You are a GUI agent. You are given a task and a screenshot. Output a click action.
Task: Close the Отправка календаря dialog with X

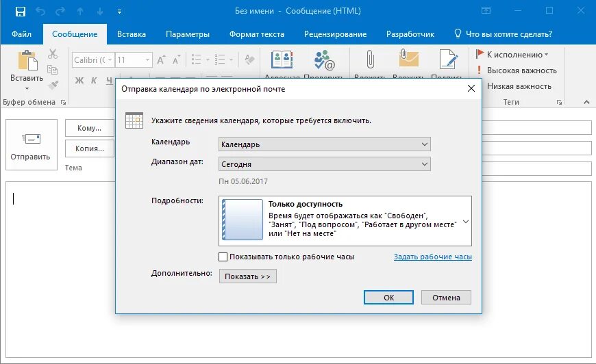pos(471,88)
